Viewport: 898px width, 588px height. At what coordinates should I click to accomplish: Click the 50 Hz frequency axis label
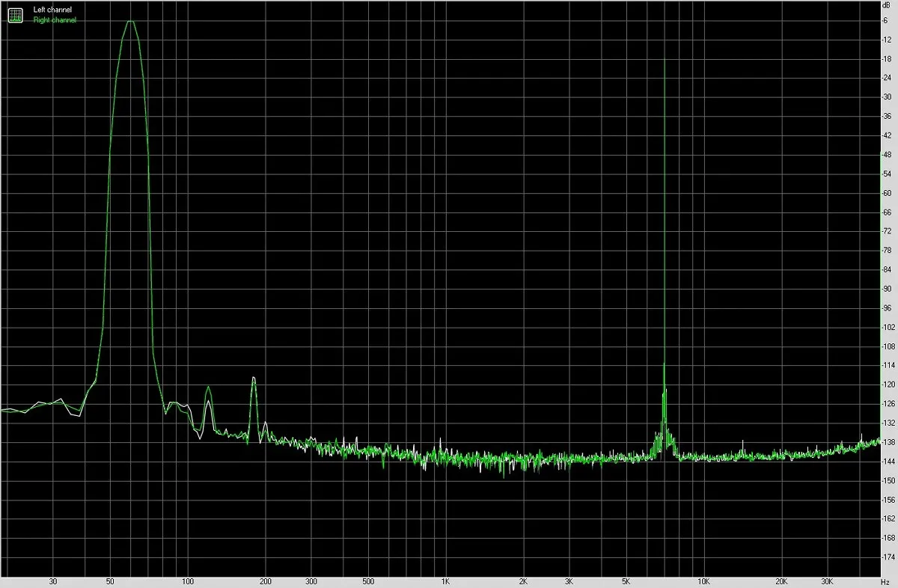pyautogui.click(x=110, y=581)
